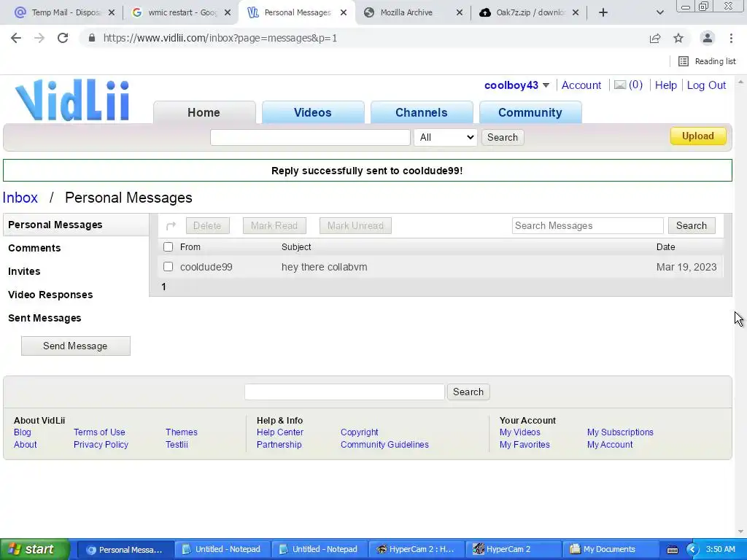Open the Chrome three-dot menu
Screen dimensions: 747x560
pos(731,38)
